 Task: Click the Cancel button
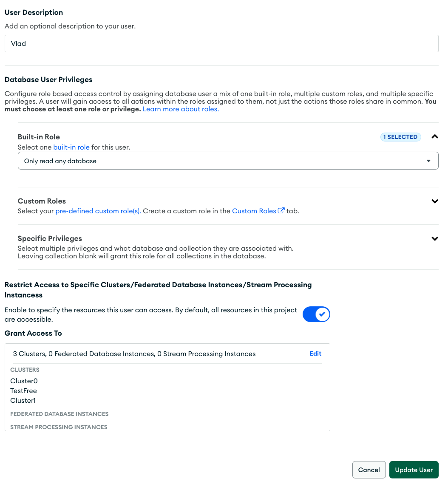(369, 470)
